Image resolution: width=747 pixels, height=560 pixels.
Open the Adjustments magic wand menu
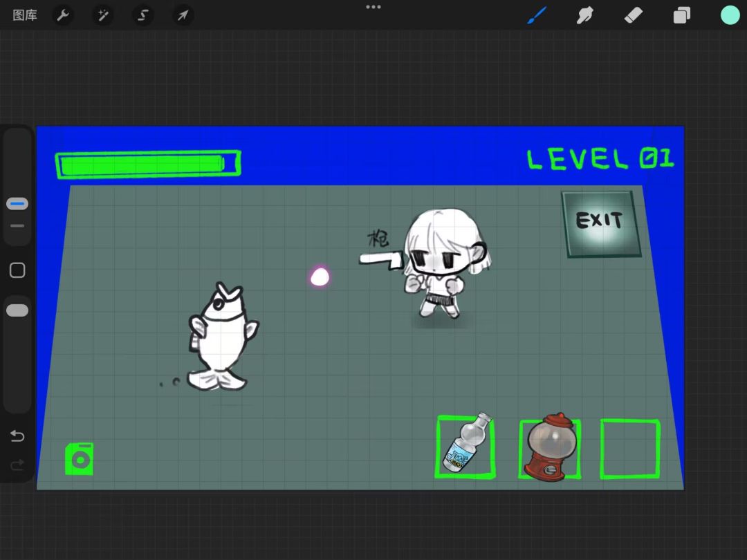[x=103, y=15]
